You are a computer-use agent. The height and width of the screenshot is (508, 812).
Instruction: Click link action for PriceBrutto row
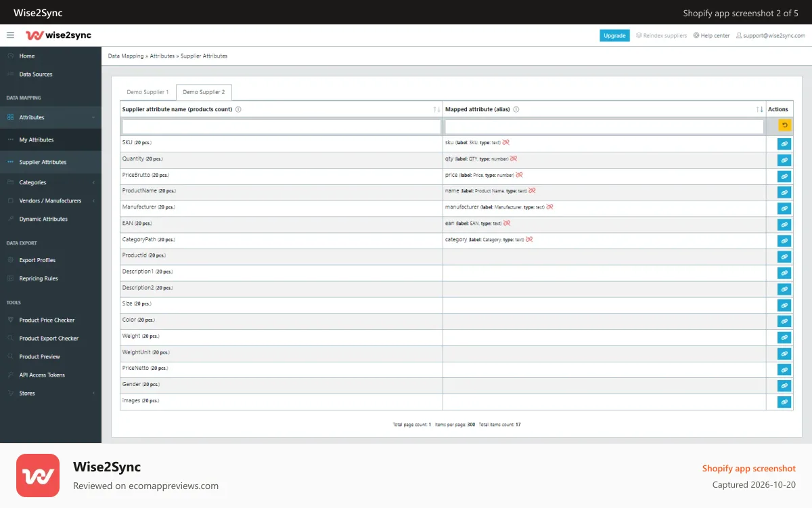tap(784, 176)
